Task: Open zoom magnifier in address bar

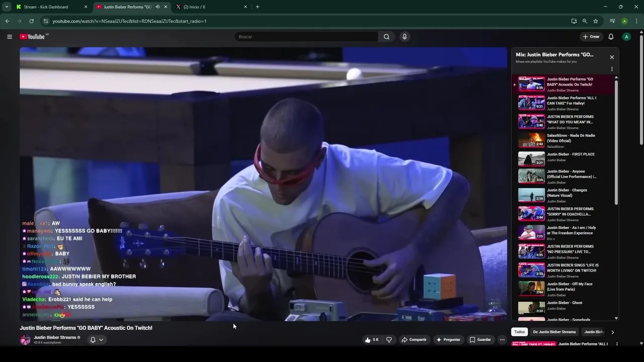Action: (585, 21)
